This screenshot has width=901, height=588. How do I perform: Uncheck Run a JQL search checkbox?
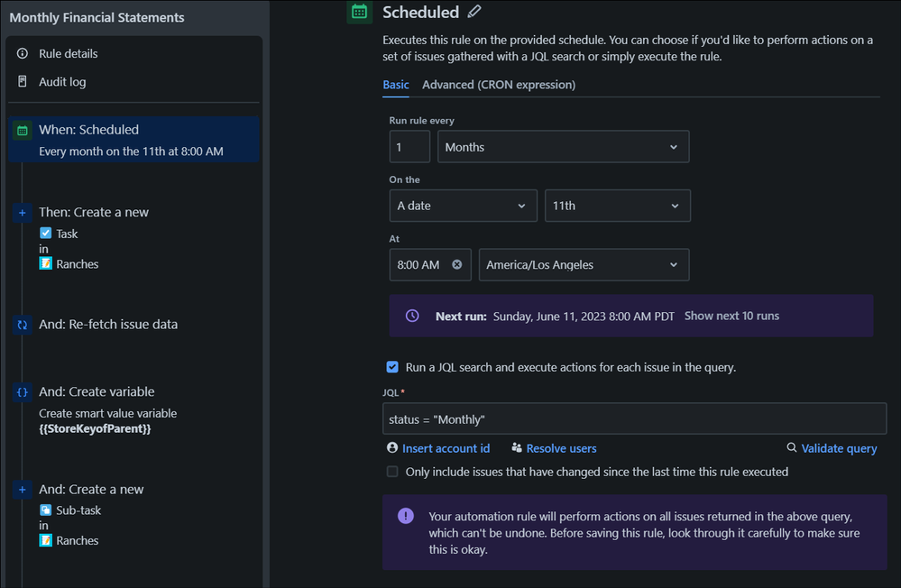coord(392,367)
